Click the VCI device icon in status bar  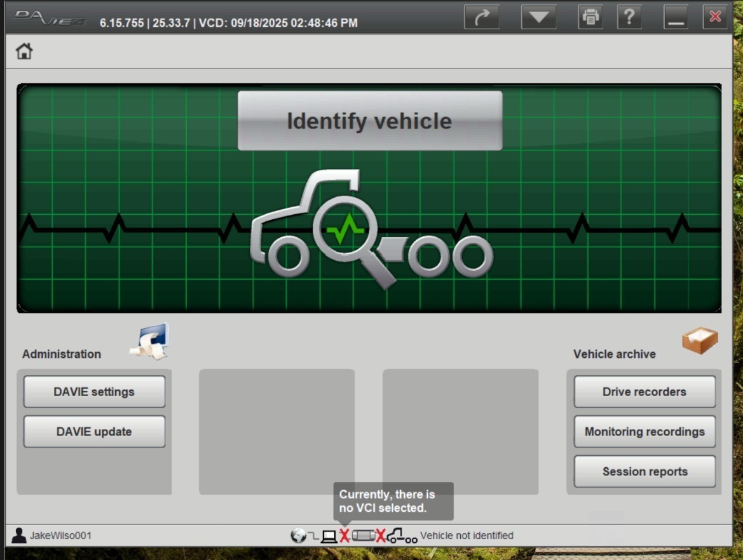click(x=363, y=536)
